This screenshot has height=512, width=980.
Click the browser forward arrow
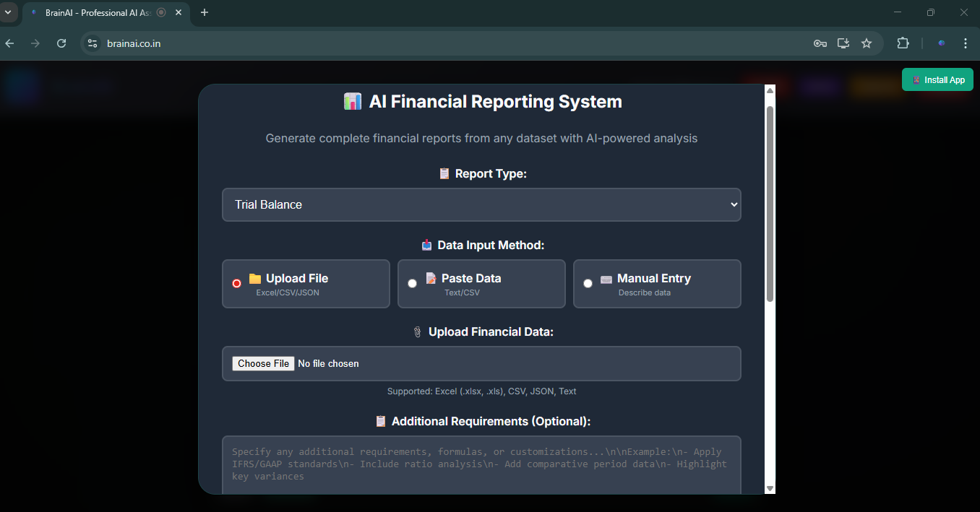(x=35, y=43)
